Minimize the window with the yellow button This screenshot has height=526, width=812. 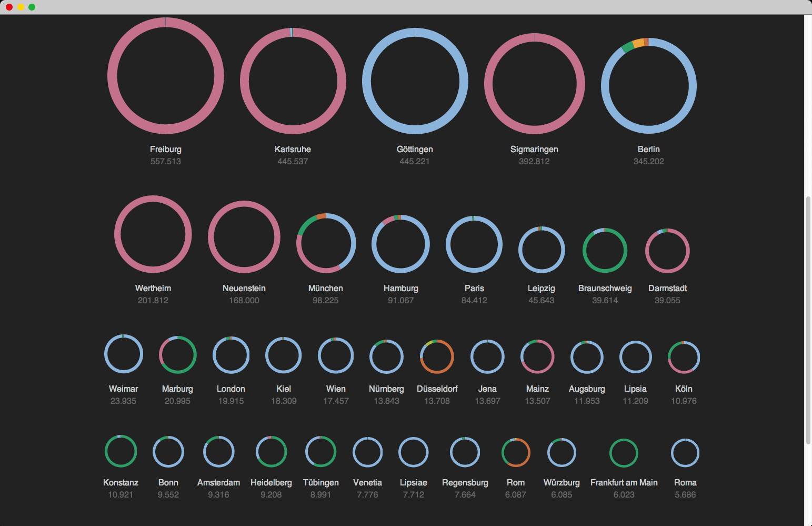(21, 7)
